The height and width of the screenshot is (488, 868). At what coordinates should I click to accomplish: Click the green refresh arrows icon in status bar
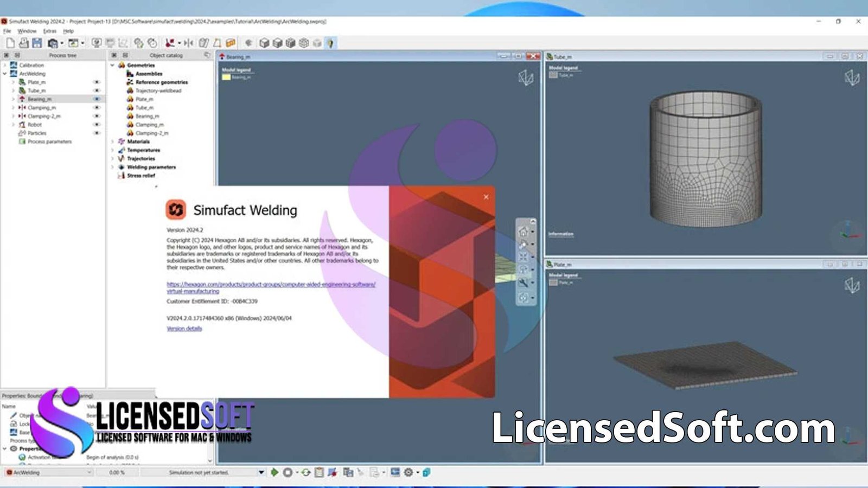point(306,473)
